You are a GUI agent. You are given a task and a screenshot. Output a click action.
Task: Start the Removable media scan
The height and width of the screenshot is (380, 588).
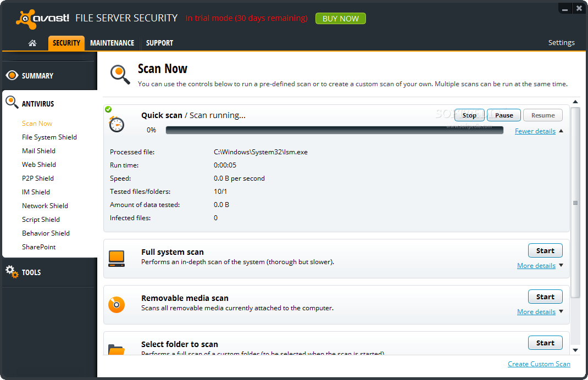[545, 297]
